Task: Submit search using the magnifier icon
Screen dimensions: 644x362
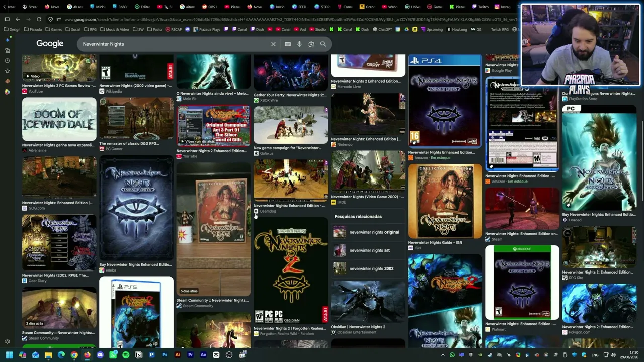Action: pyautogui.click(x=323, y=44)
